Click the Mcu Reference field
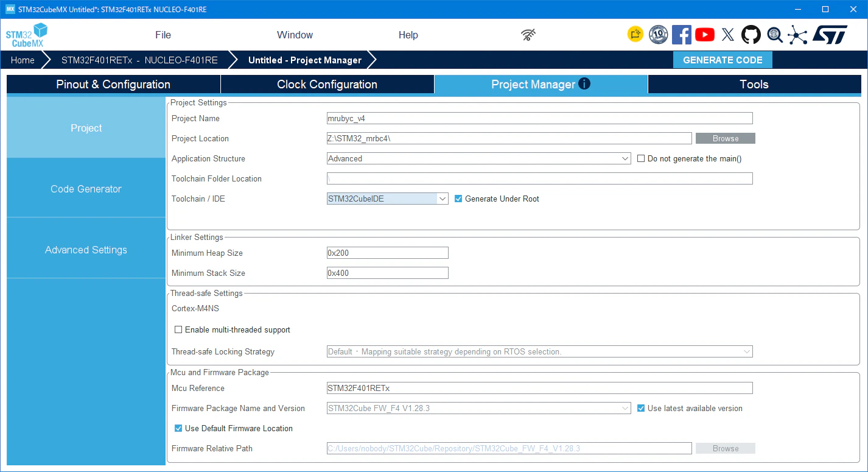 540,388
